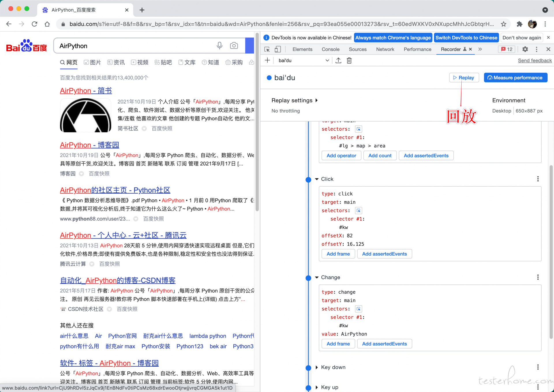Open the 12 errors counter badge

(x=507, y=49)
